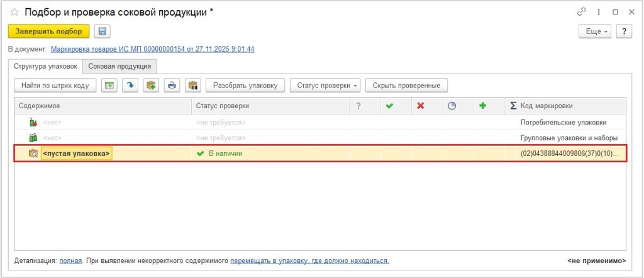Open the vertical three-dot window menu
The height and width of the screenshot is (278, 644).
(x=598, y=12)
